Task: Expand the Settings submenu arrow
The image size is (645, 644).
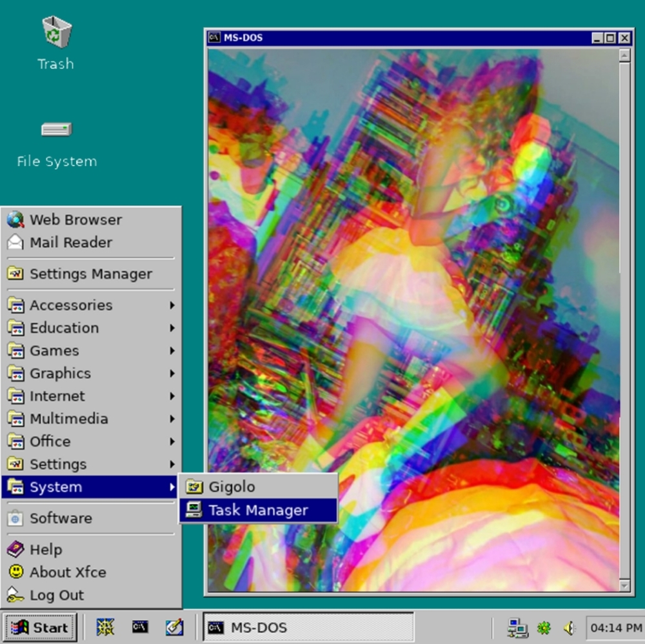Action: [x=172, y=464]
